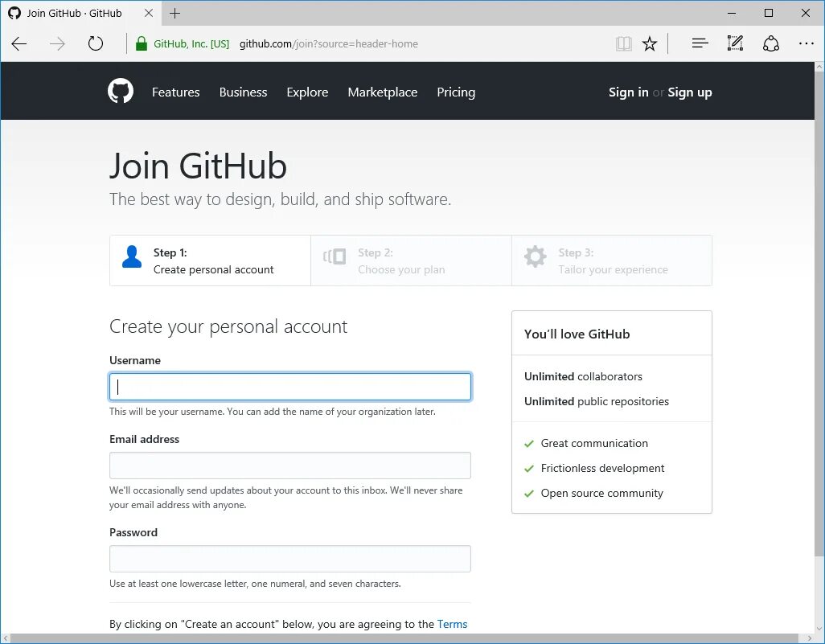Image resolution: width=825 pixels, height=644 pixels.
Task: Click the horizontal scrollbar at bottom
Action: (x=406, y=638)
